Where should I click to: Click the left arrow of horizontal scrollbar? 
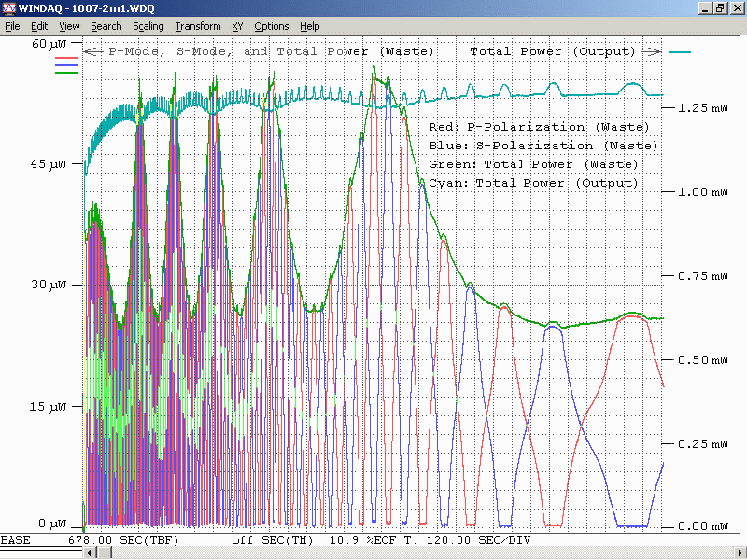[92, 553]
